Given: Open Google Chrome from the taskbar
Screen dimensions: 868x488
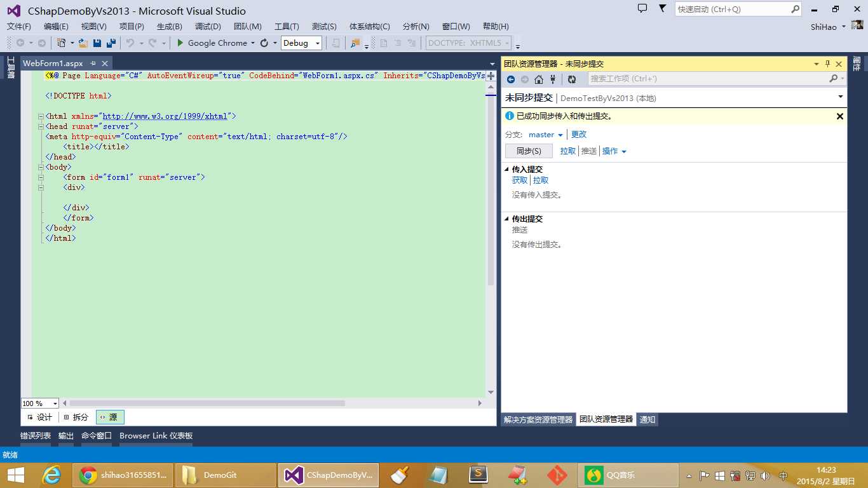Looking at the screenshot, I should [x=123, y=475].
